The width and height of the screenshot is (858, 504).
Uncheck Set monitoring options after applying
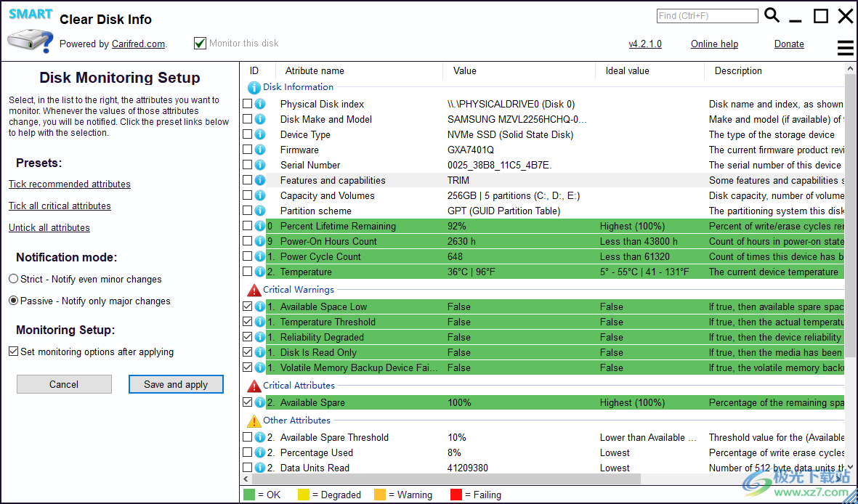(14, 351)
